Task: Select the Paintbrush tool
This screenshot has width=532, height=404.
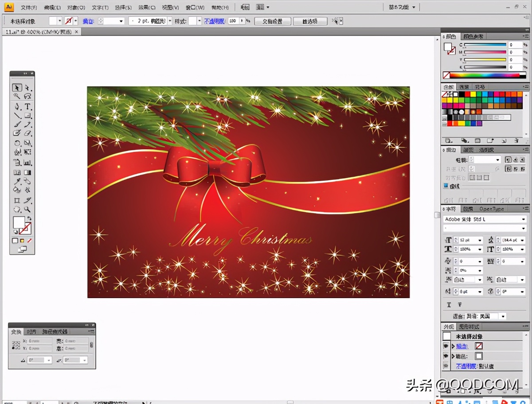Action: tap(17, 125)
